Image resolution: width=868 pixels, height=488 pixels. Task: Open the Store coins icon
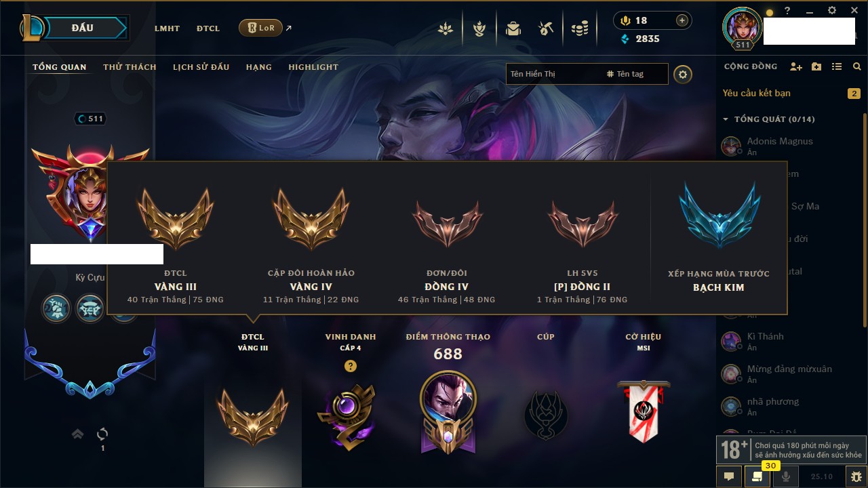pos(579,28)
